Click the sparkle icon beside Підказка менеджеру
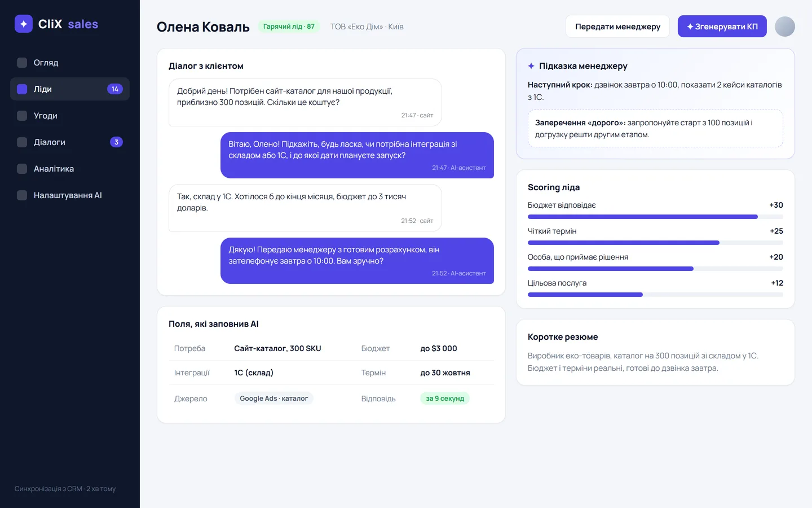Image resolution: width=812 pixels, height=508 pixels. [531, 66]
